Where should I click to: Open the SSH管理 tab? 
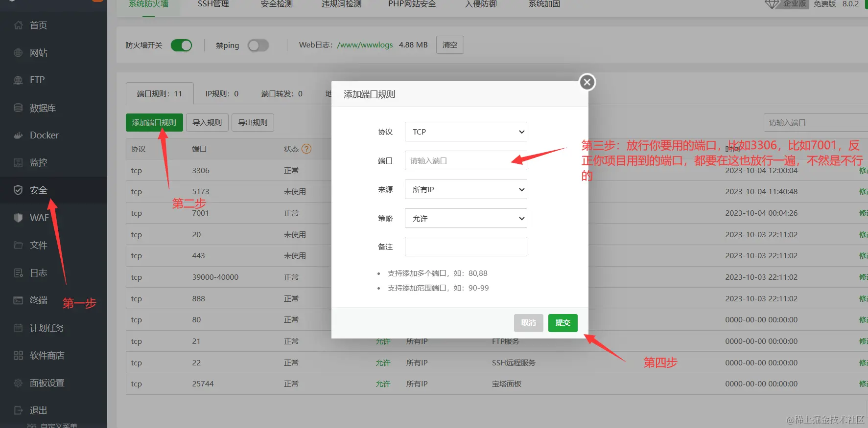(213, 4)
